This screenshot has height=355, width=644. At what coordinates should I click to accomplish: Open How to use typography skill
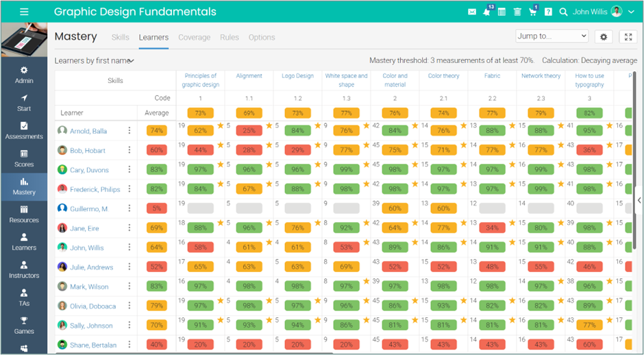pyautogui.click(x=589, y=80)
